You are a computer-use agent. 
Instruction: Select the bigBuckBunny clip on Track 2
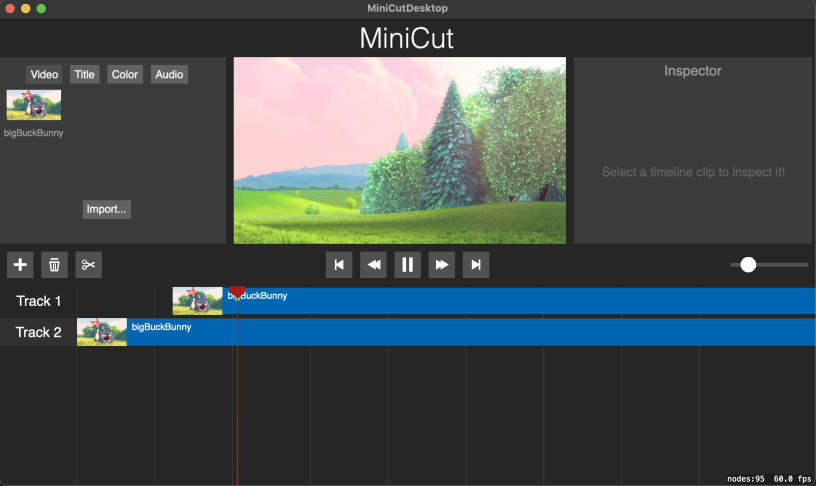(x=446, y=332)
